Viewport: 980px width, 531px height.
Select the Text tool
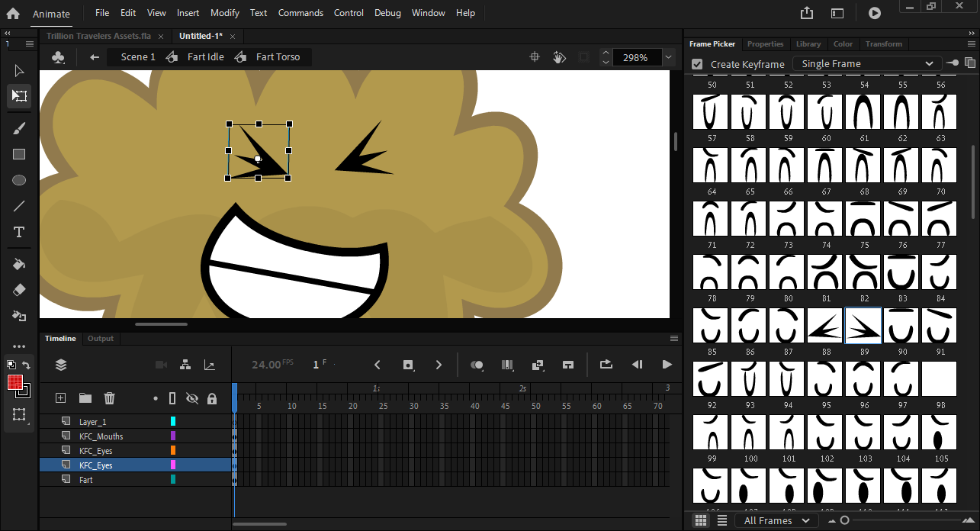click(18, 232)
